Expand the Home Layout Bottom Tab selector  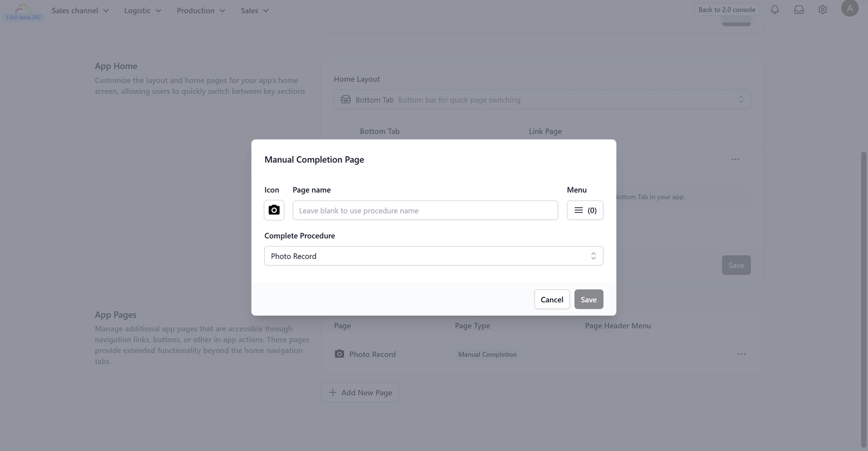(x=542, y=100)
